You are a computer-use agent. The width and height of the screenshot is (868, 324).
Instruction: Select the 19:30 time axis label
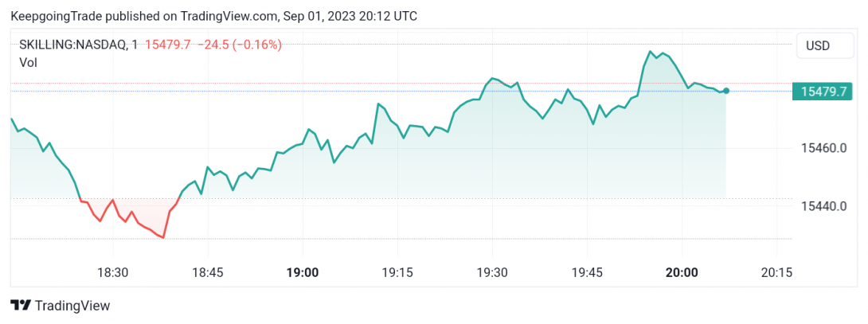(492, 272)
